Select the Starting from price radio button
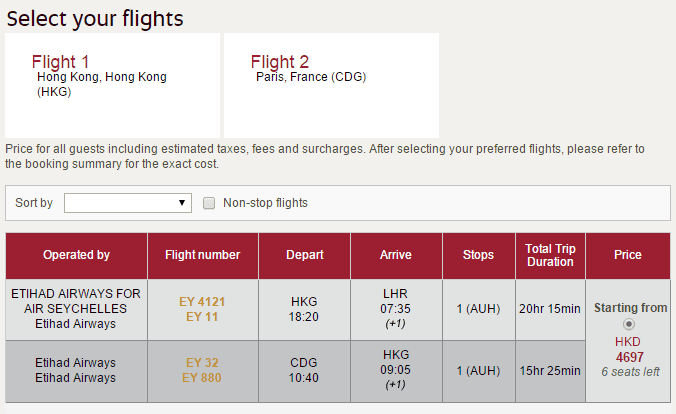The image size is (676, 414). (628, 324)
